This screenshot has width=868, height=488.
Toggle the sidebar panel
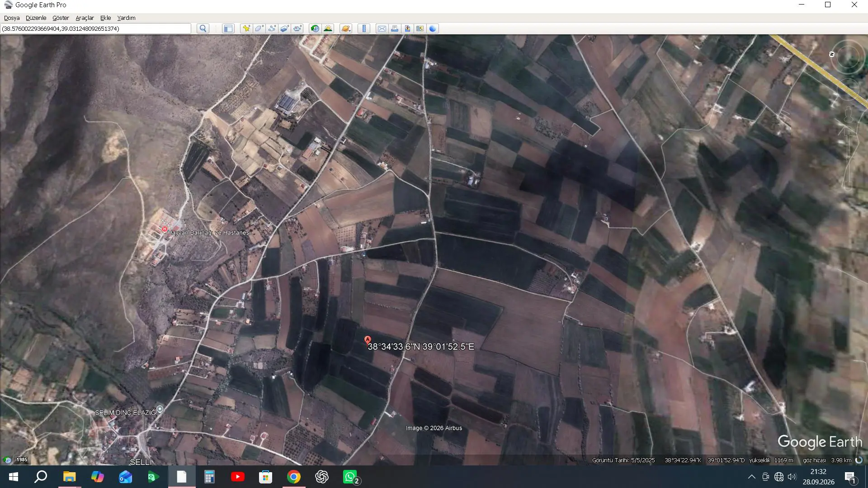[228, 28]
